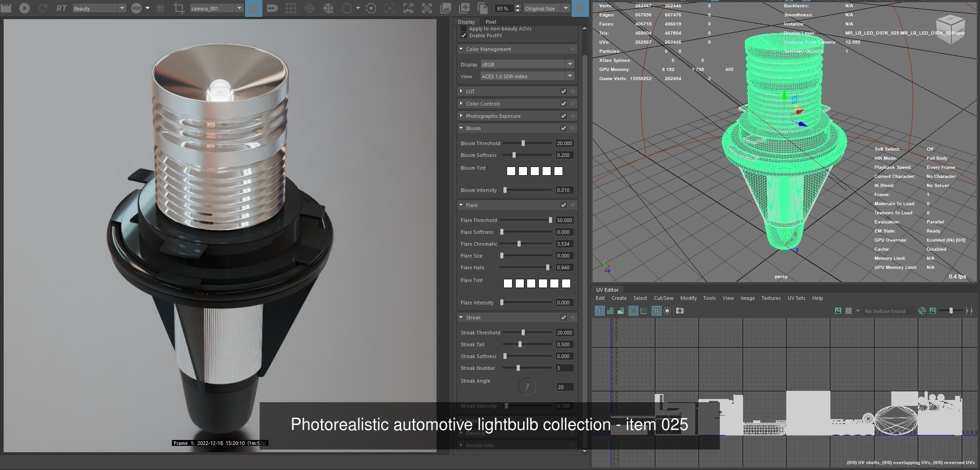Click the RGB channel circle icon
Image resolution: width=980 pixels, height=470 pixels.
[x=136, y=8]
